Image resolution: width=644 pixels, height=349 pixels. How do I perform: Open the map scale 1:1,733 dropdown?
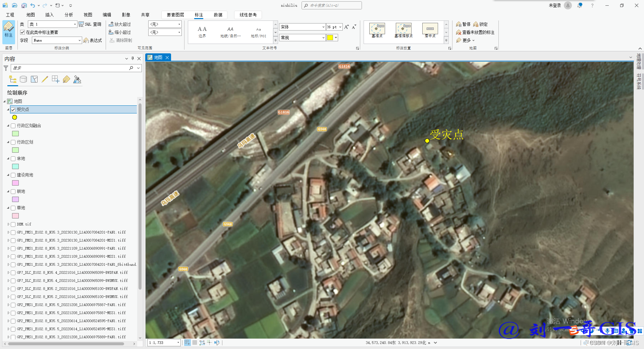coord(178,343)
